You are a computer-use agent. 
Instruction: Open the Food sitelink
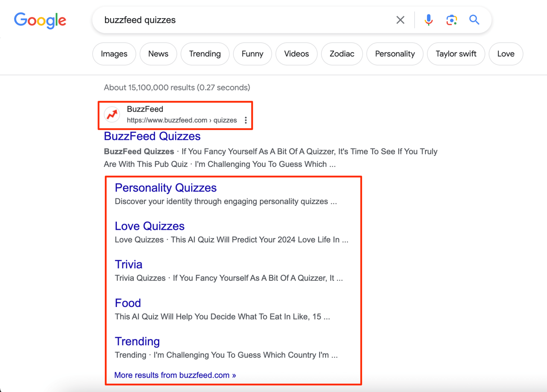click(127, 303)
